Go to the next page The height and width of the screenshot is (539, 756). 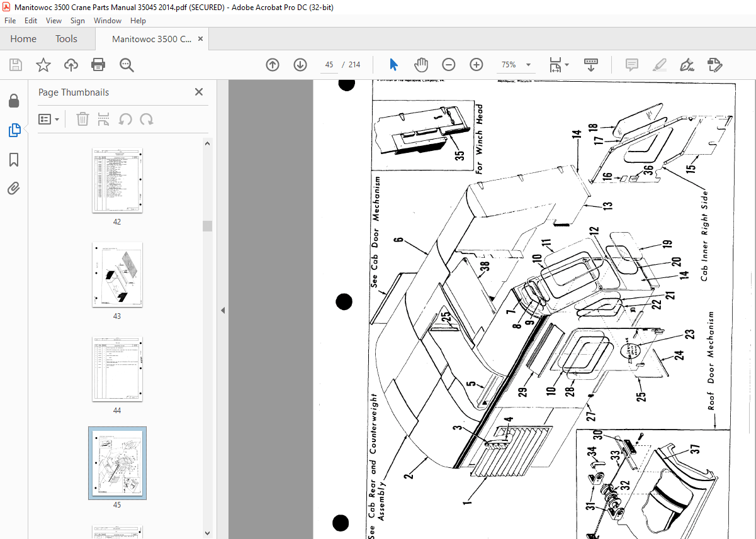[300, 64]
